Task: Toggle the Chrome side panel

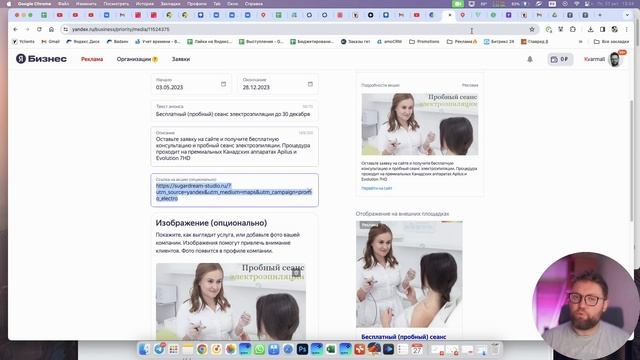Action: click(602, 29)
